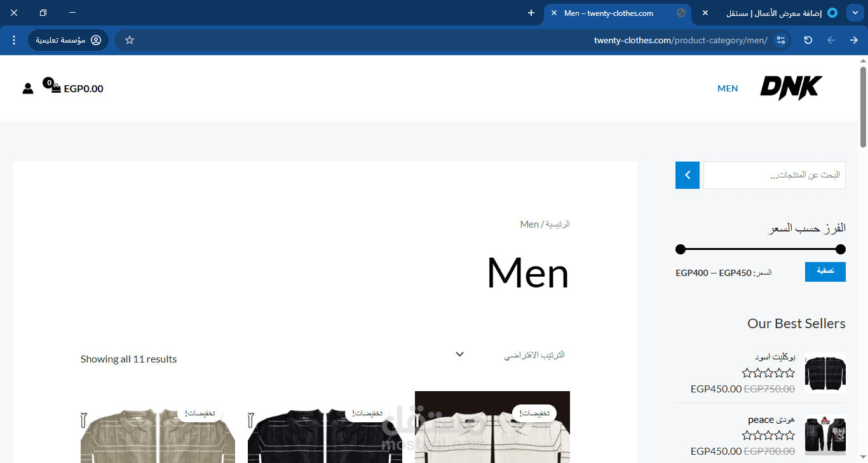Image resolution: width=868 pixels, height=463 pixels.
Task: Open the Chrome three-dot menu
Action: pos(14,40)
